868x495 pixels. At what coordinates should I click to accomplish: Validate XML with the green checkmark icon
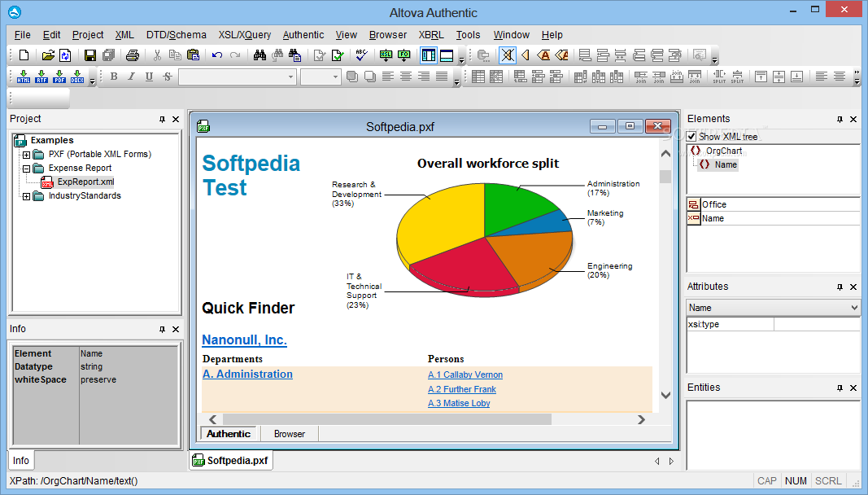tap(338, 55)
